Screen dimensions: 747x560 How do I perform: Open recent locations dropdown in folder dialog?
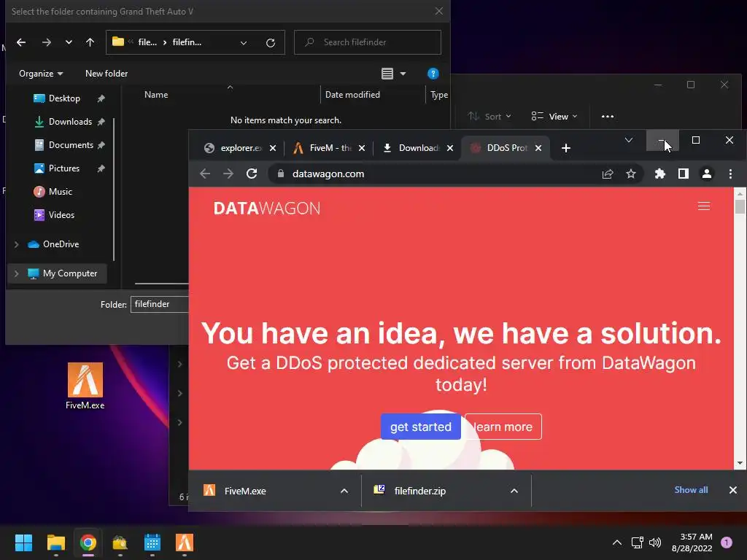[69, 42]
